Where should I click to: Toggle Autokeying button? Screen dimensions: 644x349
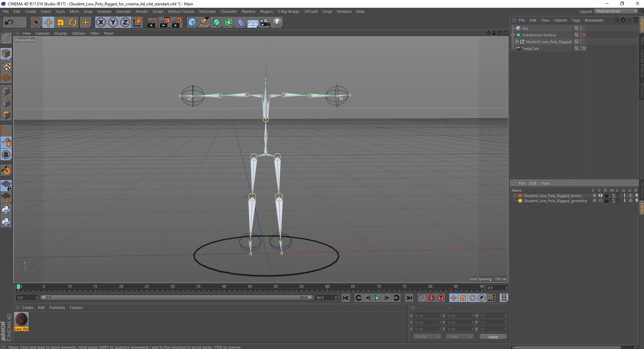coord(431,298)
